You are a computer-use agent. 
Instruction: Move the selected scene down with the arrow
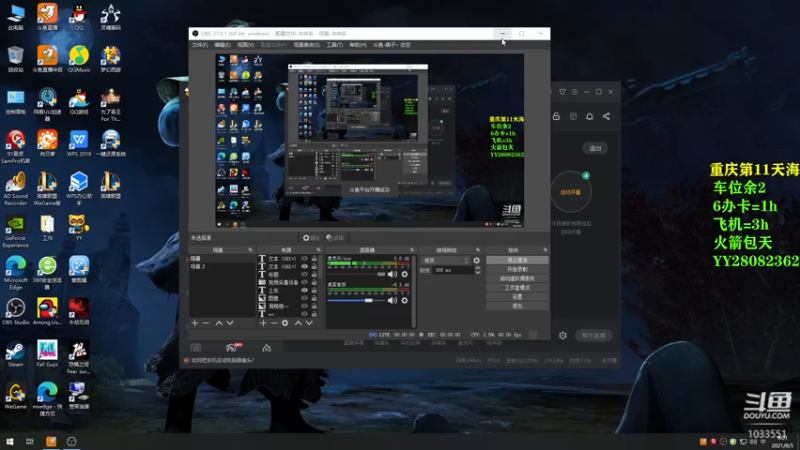pyautogui.click(x=230, y=323)
